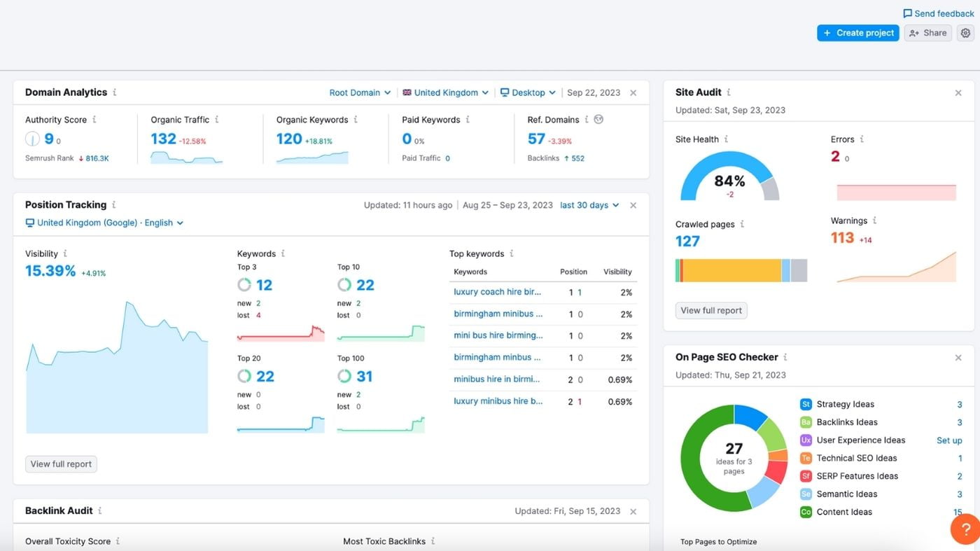Close the On Page SEO Checker widget

click(x=958, y=358)
